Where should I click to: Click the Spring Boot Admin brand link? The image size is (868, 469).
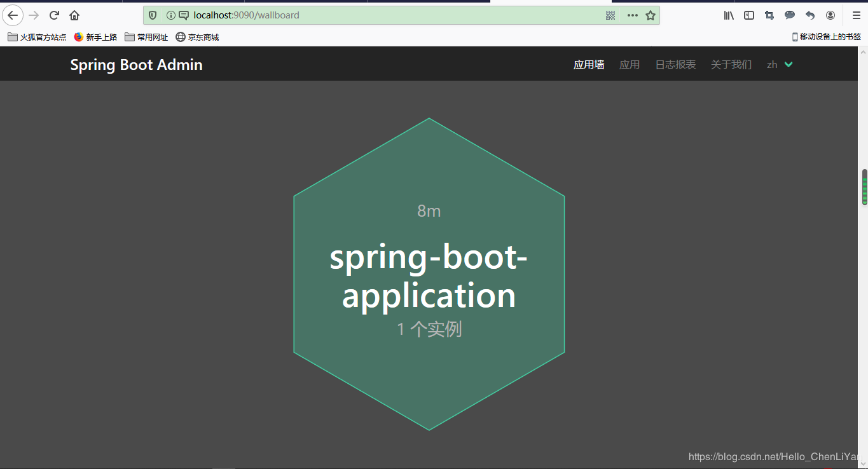[x=136, y=64]
